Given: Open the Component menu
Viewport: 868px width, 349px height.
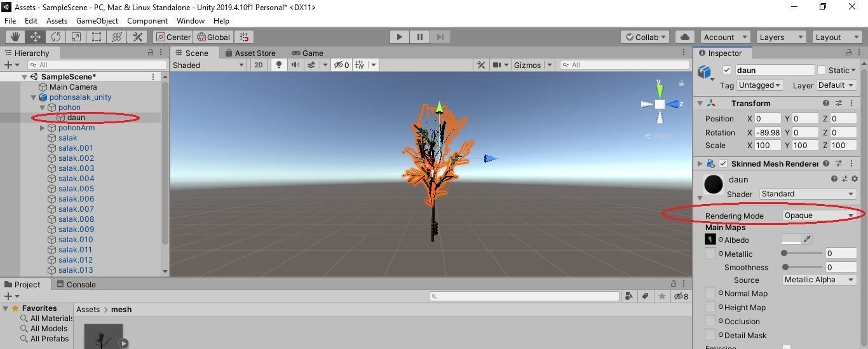Looking at the screenshot, I should click(x=147, y=20).
